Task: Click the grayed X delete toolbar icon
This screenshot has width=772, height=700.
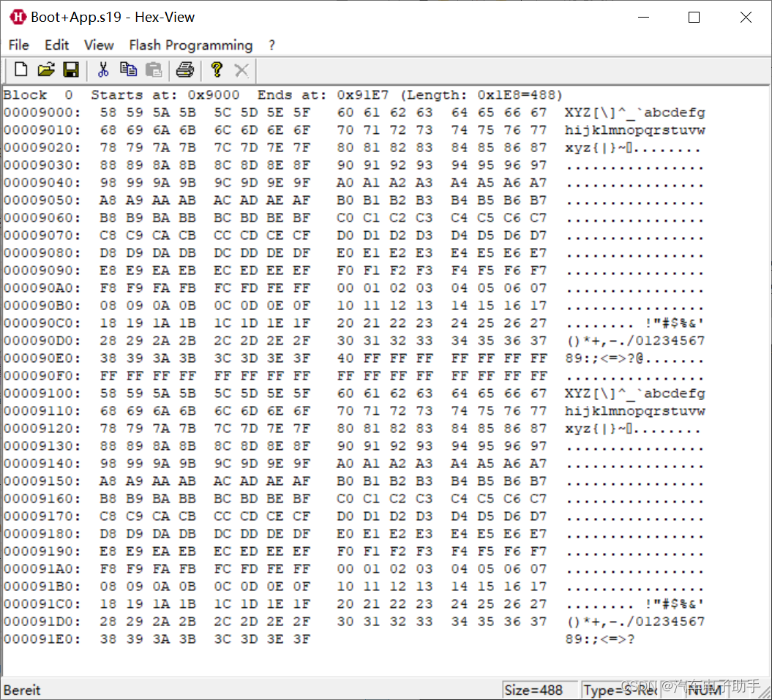Action: click(241, 70)
